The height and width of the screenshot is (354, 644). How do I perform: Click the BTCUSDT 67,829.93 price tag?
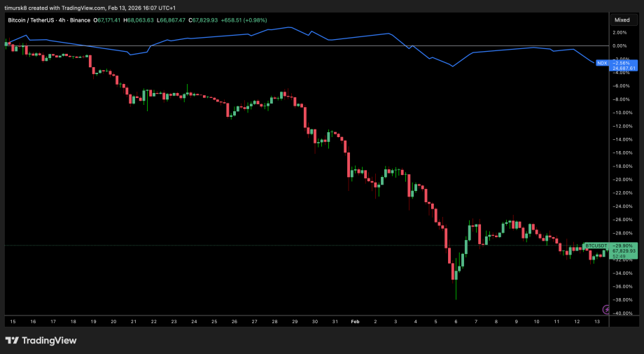click(x=624, y=251)
